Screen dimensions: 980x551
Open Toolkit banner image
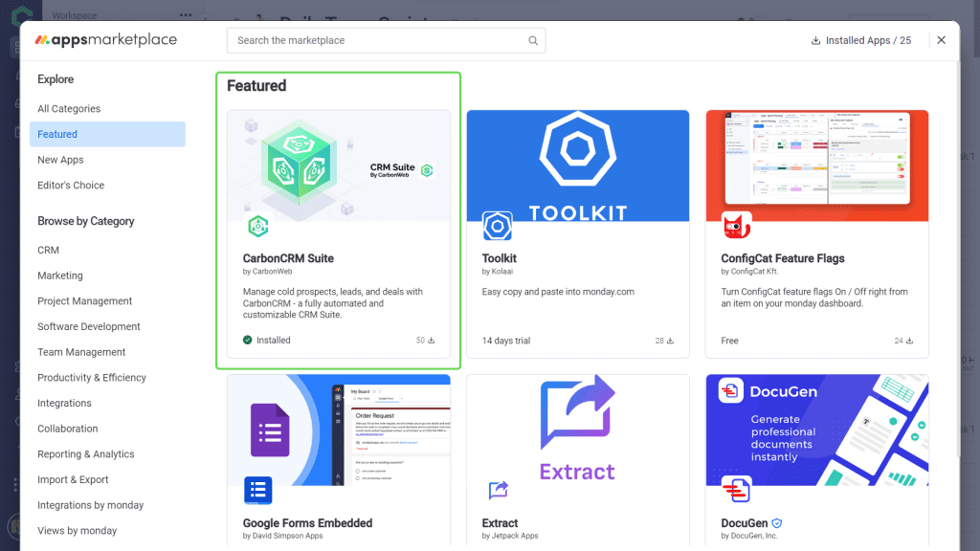click(578, 165)
